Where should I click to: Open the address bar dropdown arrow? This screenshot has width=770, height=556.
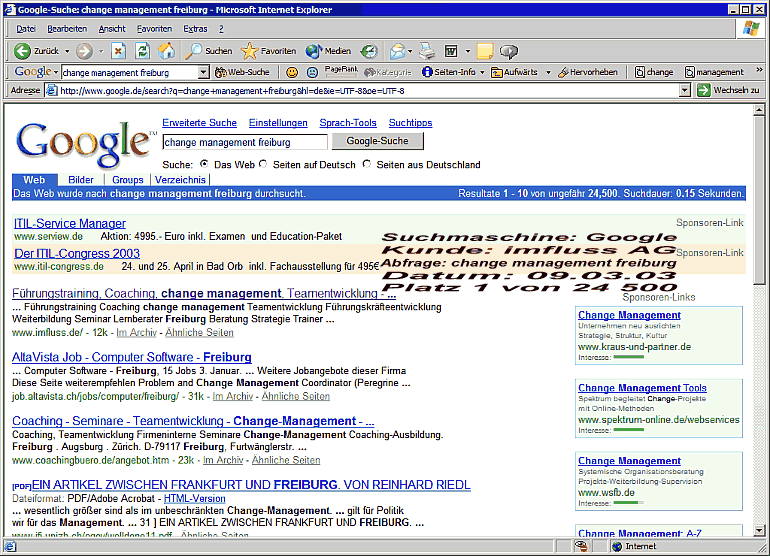[685, 90]
